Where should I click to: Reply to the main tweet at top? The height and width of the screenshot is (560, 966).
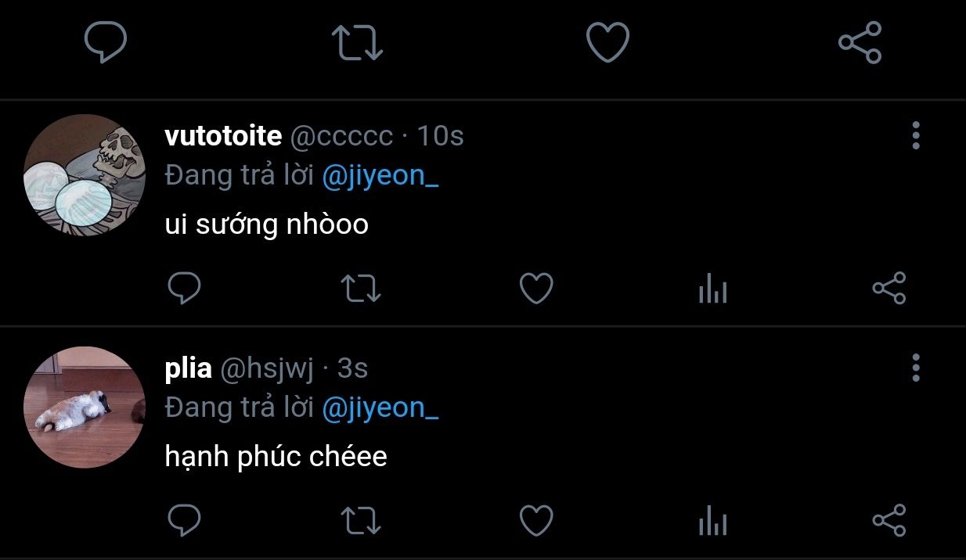coord(106,41)
